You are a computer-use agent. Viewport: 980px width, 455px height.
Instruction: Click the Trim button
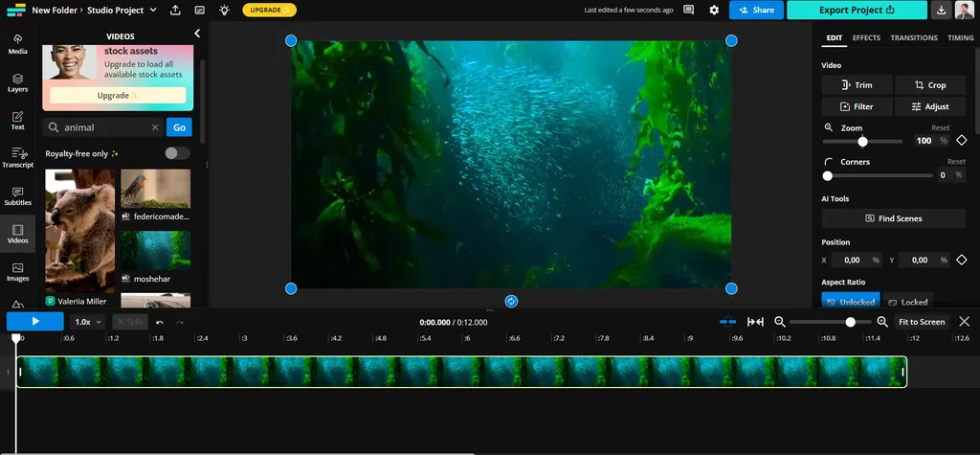[x=857, y=85]
